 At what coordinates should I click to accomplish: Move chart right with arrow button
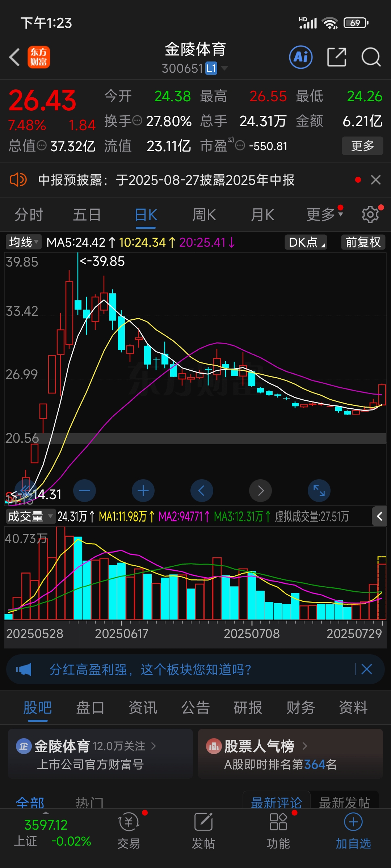[x=260, y=491]
